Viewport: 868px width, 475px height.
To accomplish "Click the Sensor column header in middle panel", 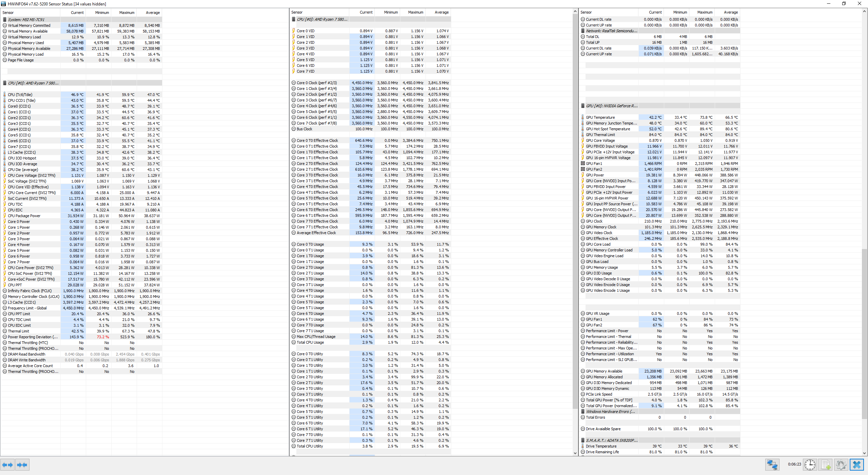I will (x=297, y=12).
